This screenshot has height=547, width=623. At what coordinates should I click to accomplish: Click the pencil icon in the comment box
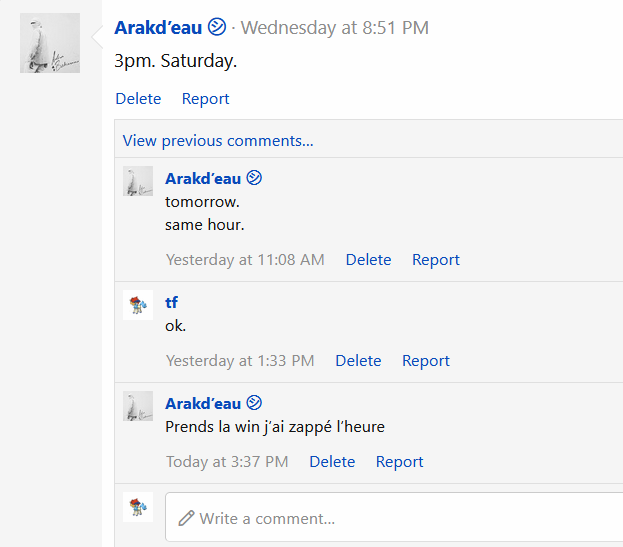(x=186, y=518)
